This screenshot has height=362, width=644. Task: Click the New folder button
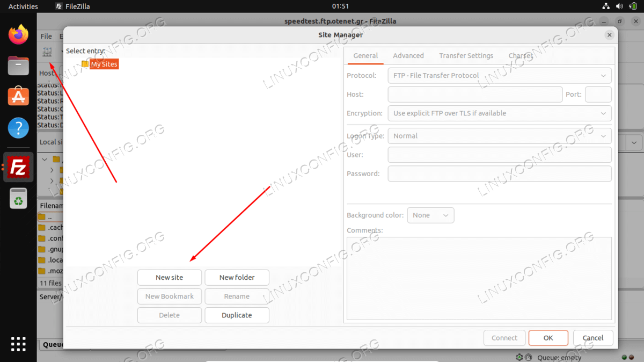click(x=237, y=278)
